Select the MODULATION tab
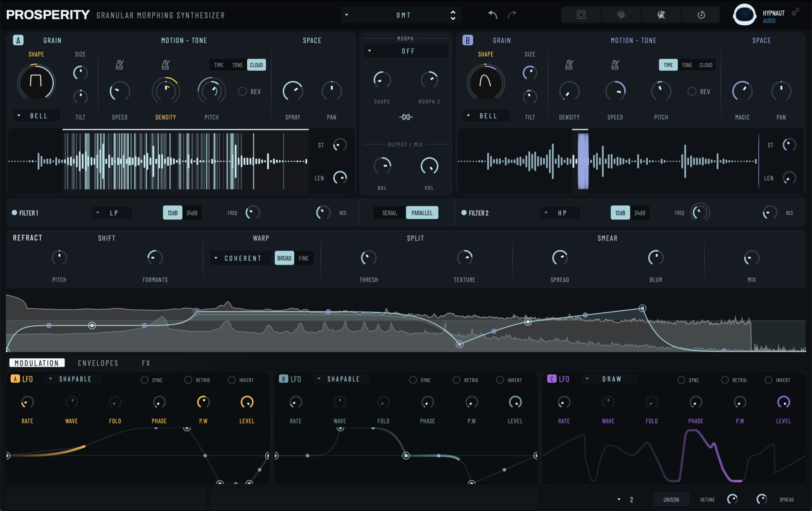 [37, 363]
